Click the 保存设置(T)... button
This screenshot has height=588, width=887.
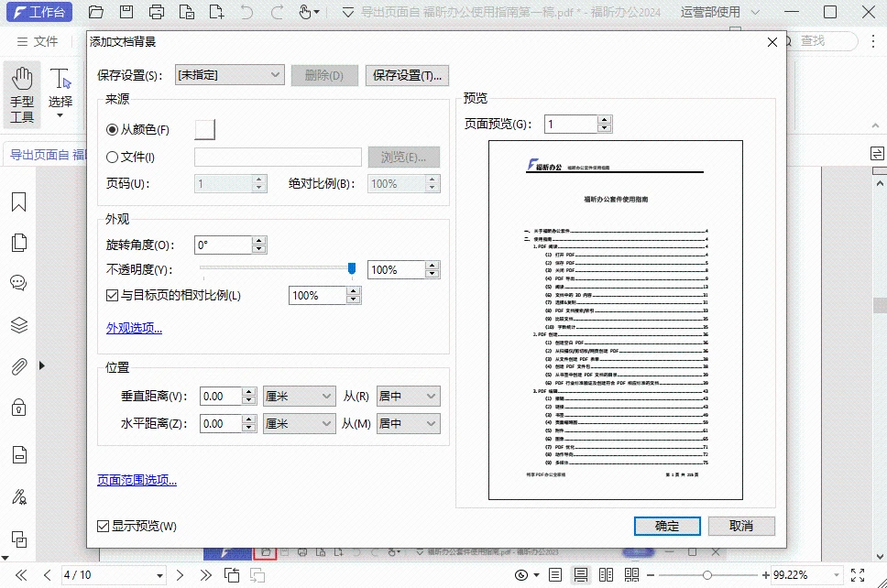pos(407,75)
